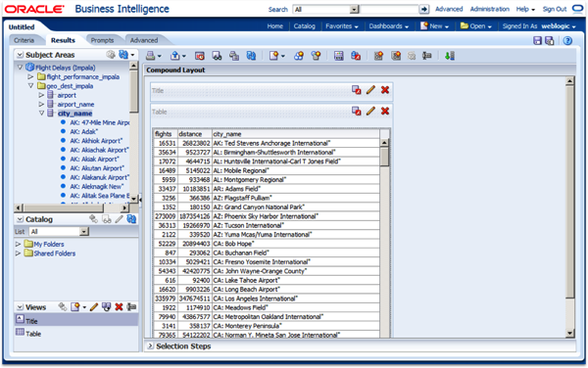Click Format Container icon in Table view header
This screenshot has height=368, width=588.
[357, 111]
